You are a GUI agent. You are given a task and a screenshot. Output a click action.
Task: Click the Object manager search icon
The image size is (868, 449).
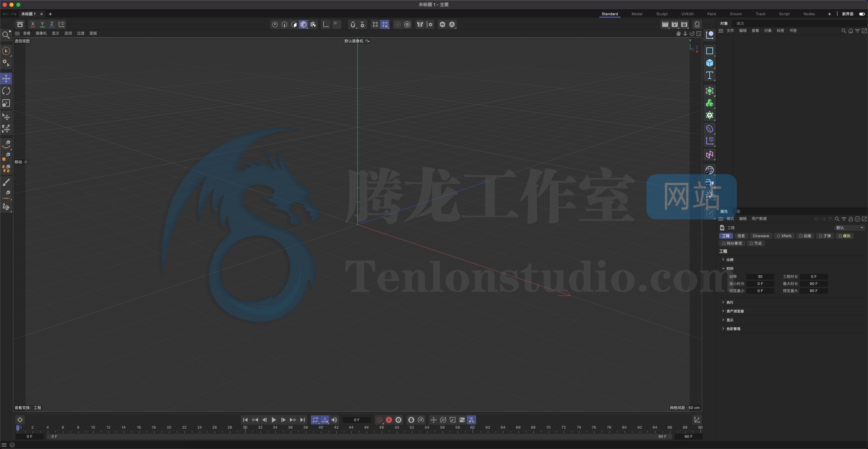pos(844,31)
